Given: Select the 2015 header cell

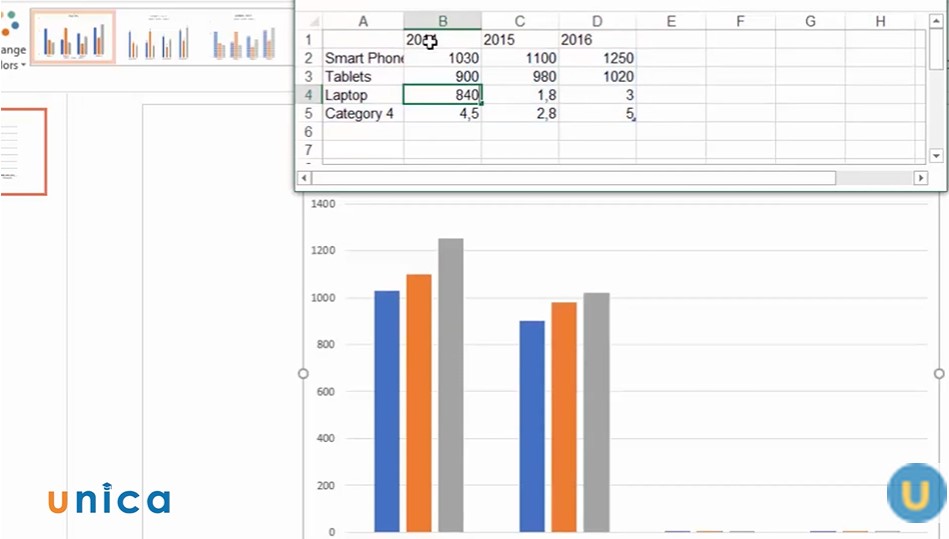Looking at the screenshot, I should point(520,40).
